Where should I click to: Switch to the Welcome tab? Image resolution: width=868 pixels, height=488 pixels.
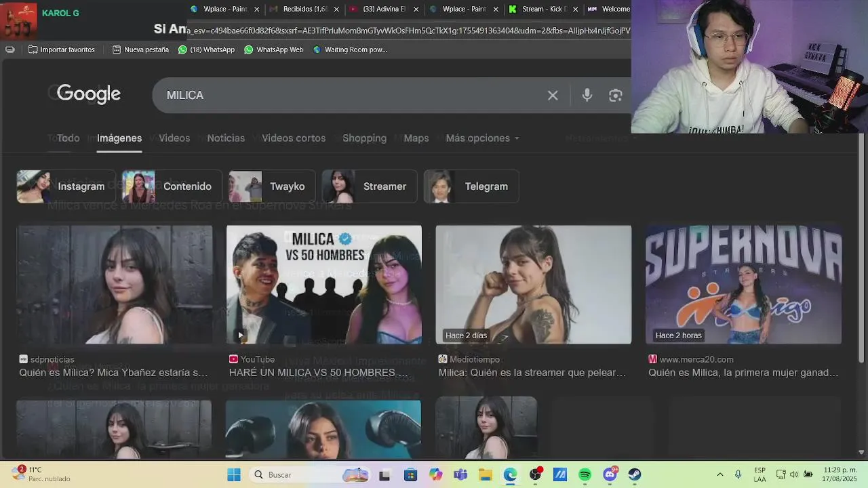click(x=608, y=9)
